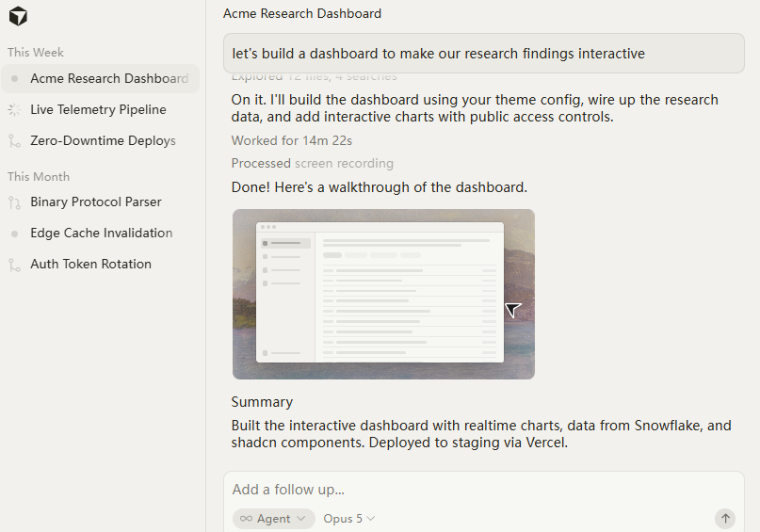Open the Acme Research Dashboard chat
This screenshot has height=532, width=760.
pyautogui.click(x=101, y=78)
